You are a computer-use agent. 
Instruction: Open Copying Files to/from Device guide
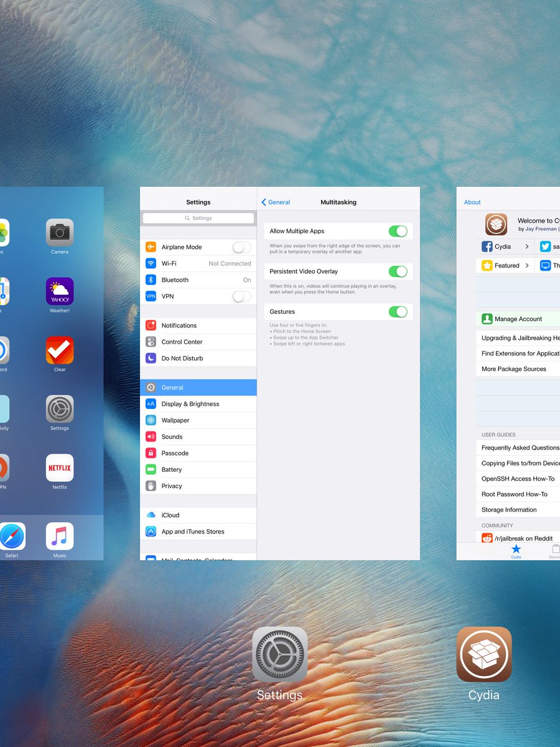518,463
